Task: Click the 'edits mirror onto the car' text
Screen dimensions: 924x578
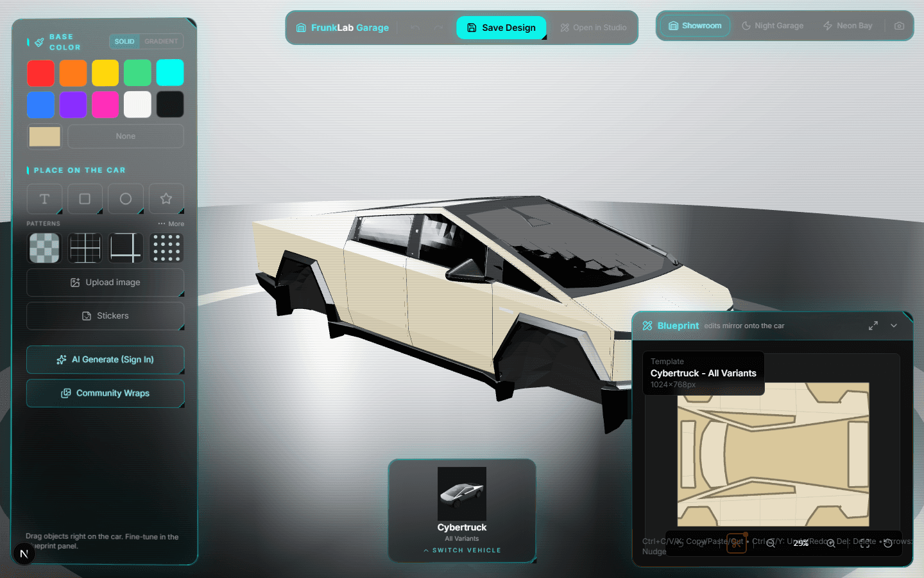Action: tap(744, 326)
